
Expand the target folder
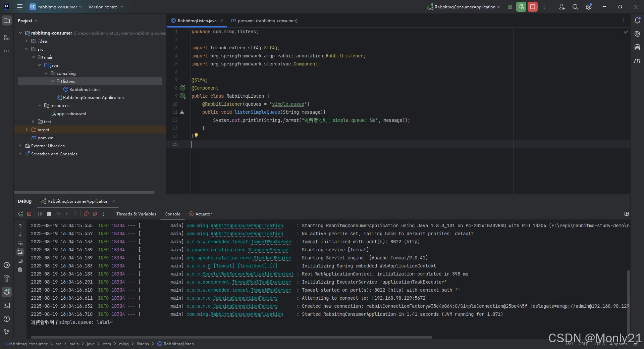point(27,130)
